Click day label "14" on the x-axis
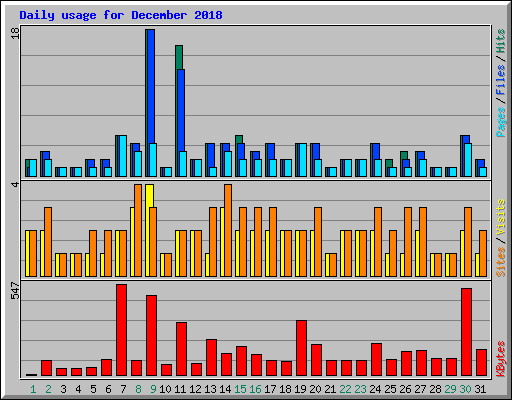This screenshot has height=400, width=512. pyautogui.click(x=225, y=389)
